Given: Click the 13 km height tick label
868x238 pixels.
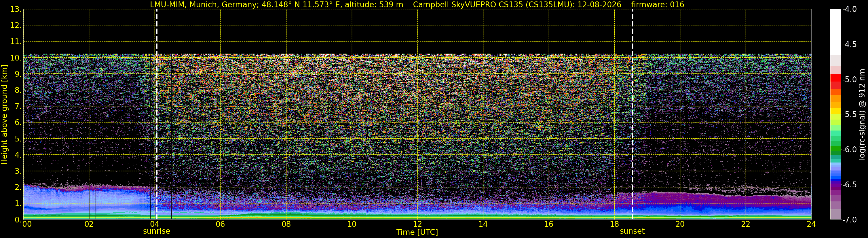Looking at the screenshot, I should point(16,9).
